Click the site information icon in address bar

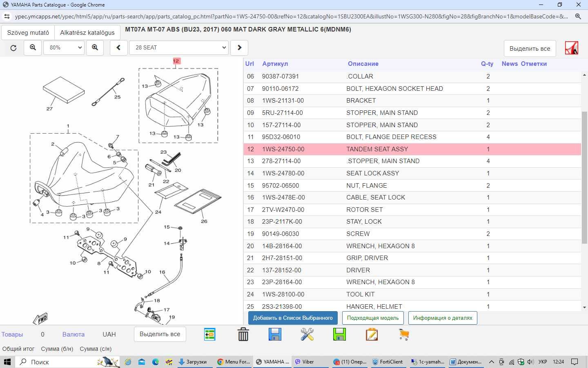[7, 17]
